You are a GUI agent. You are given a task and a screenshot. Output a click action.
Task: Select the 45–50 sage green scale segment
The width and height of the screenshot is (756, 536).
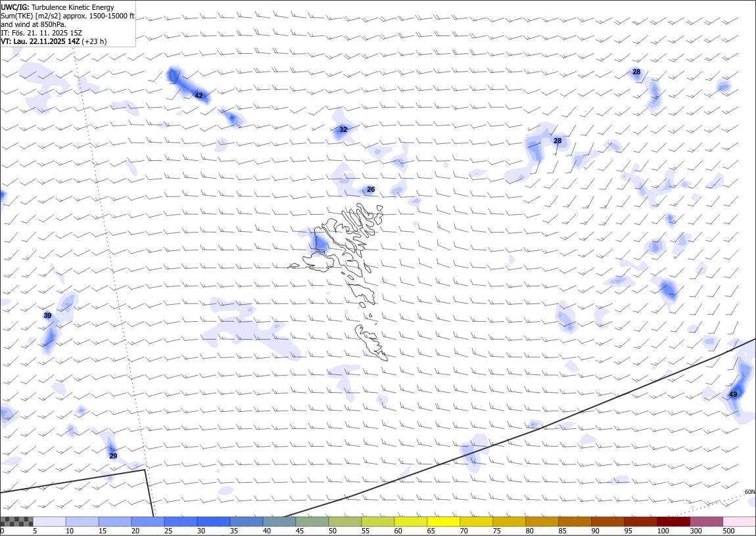tap(312, 522)
